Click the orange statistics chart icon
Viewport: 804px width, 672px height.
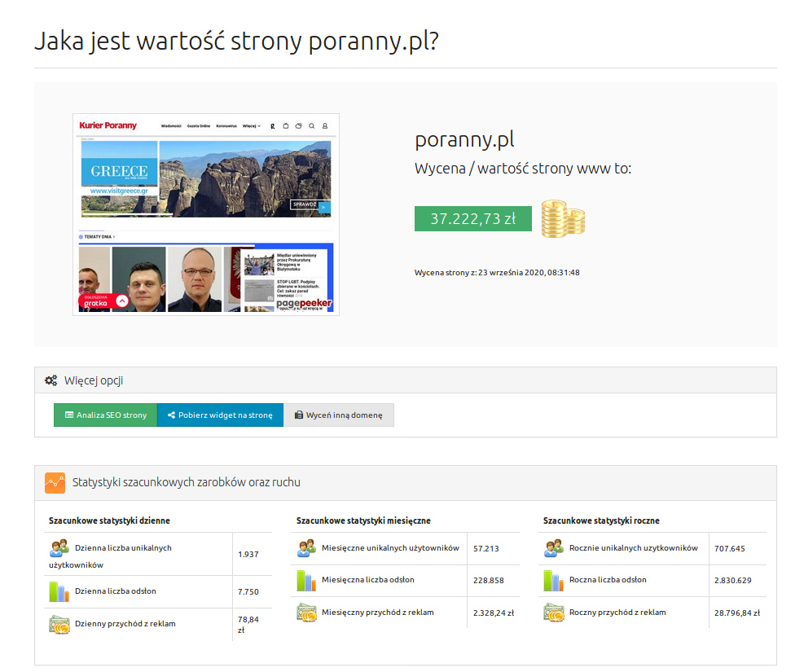coord(55,483)
